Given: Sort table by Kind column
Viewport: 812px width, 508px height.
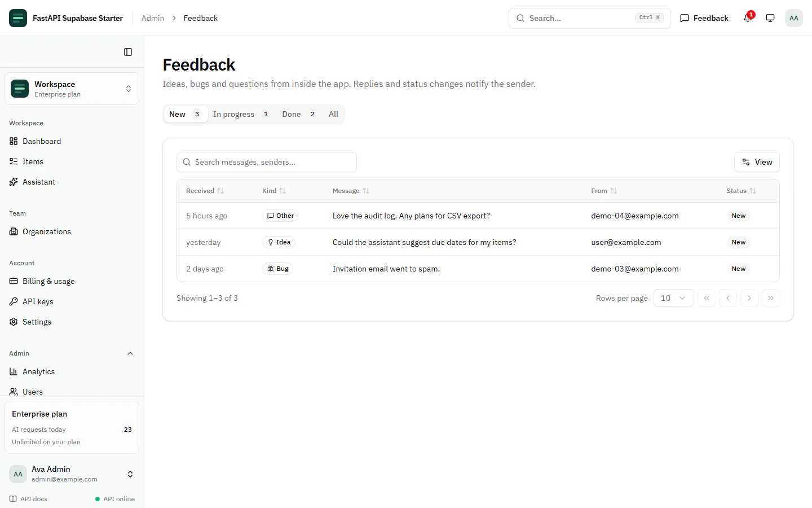Looking at the screenshot, I should click(274, 191).
